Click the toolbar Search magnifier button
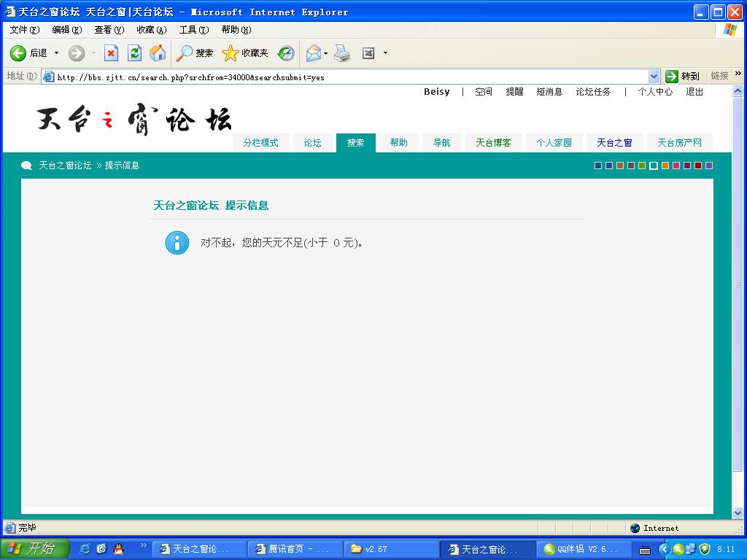 195,53
